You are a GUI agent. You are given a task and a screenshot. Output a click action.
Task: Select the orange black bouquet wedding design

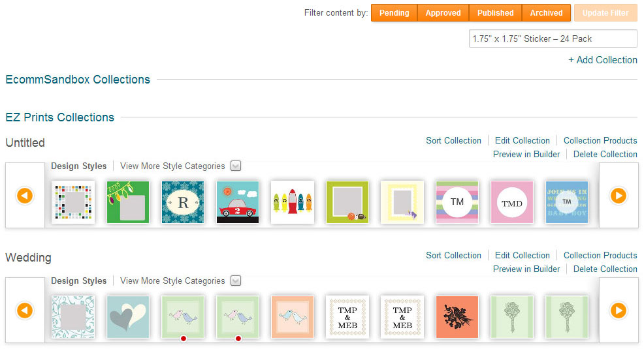457,317
